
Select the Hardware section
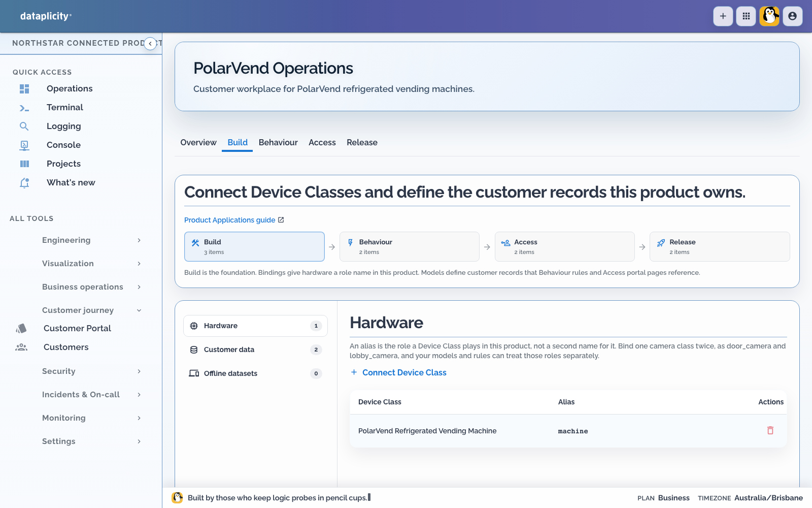[255, 326]
